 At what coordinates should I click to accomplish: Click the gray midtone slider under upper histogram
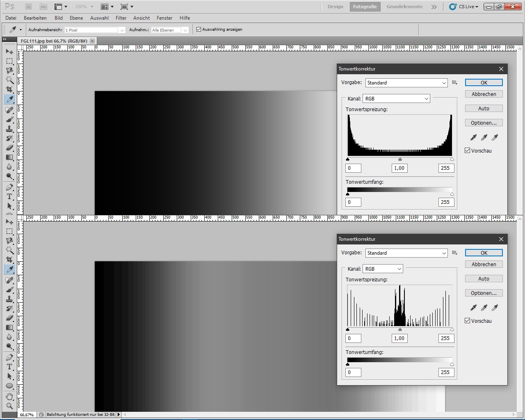400,160
